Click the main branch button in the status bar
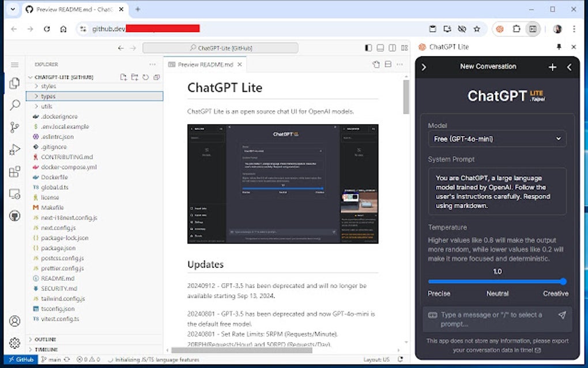This screenshot has width=588, height=368. (x=54, y=359)
